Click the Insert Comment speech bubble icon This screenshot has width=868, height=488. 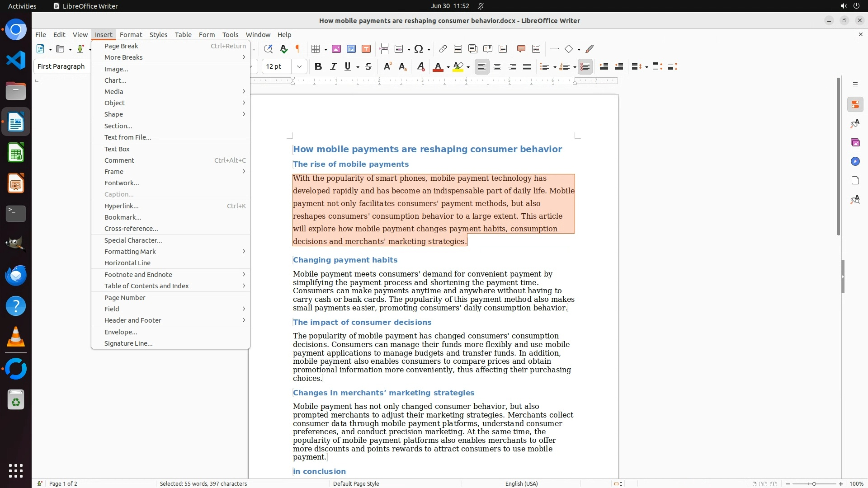tap(521, 49)
